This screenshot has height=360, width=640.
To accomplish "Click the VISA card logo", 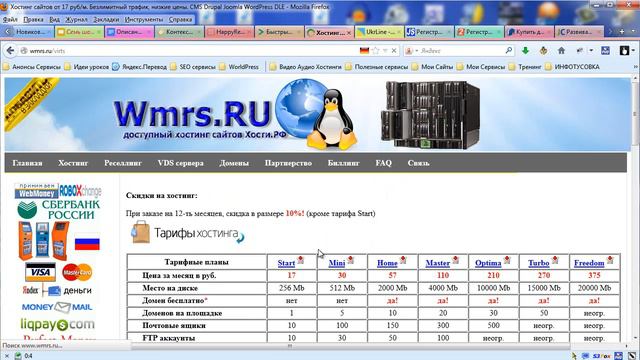I will [x=40, y=272].
